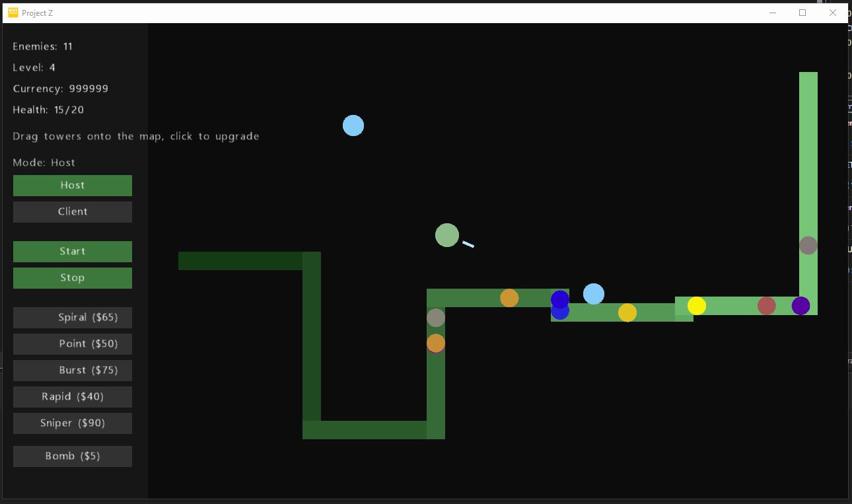Click the Project Z icon in the title bar
The image size is (852, 504).
coord(11,12)
